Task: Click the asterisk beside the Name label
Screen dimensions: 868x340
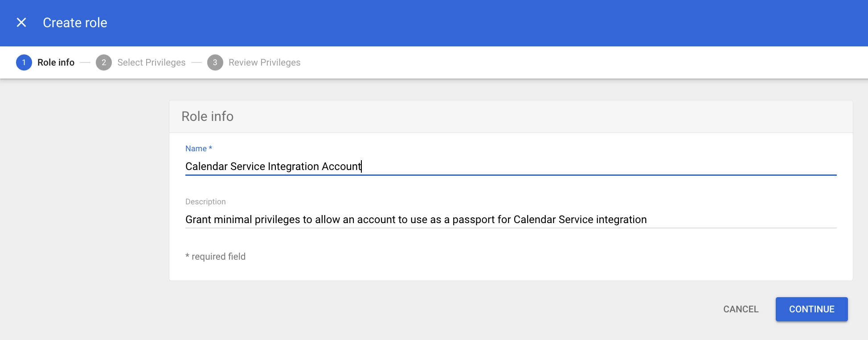Action: [x=210, y=148]
